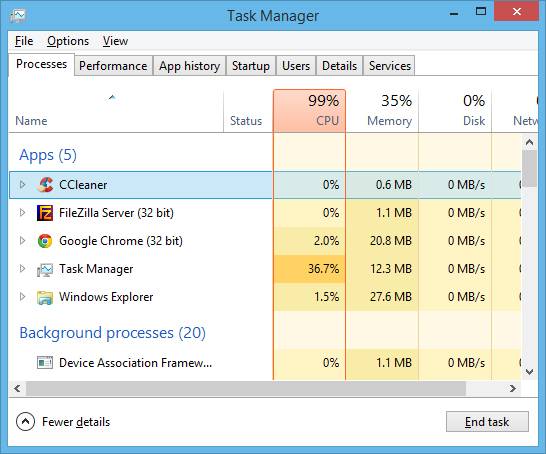Viewport: 546px width, 454px height.
Task: Select the CCleaner process name
Action: 83,185
